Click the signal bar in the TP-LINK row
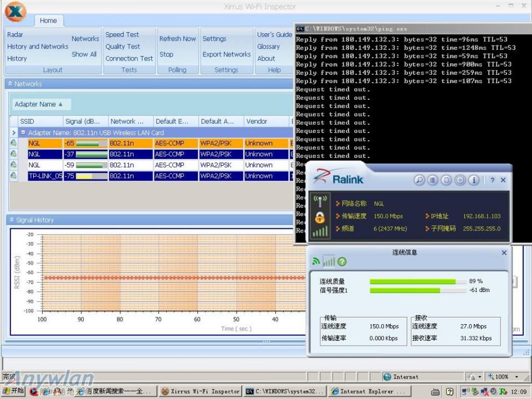Screen dimensions: 532x399 pyautogui.click(x=91, y=176)
